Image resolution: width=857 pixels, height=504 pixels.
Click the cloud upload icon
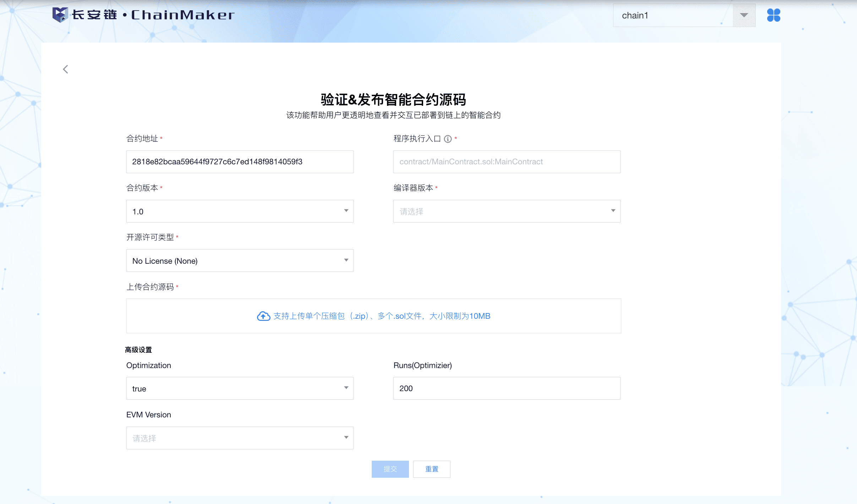[263, 316]
